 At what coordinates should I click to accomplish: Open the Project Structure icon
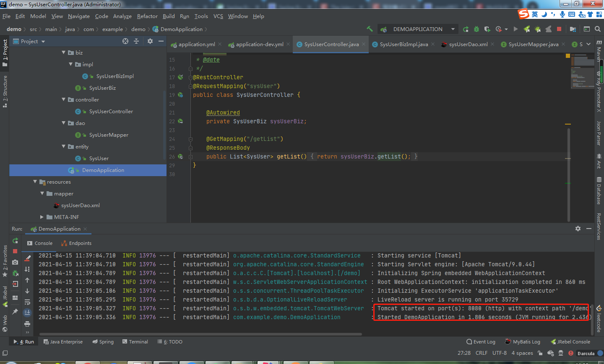(573, 29)
